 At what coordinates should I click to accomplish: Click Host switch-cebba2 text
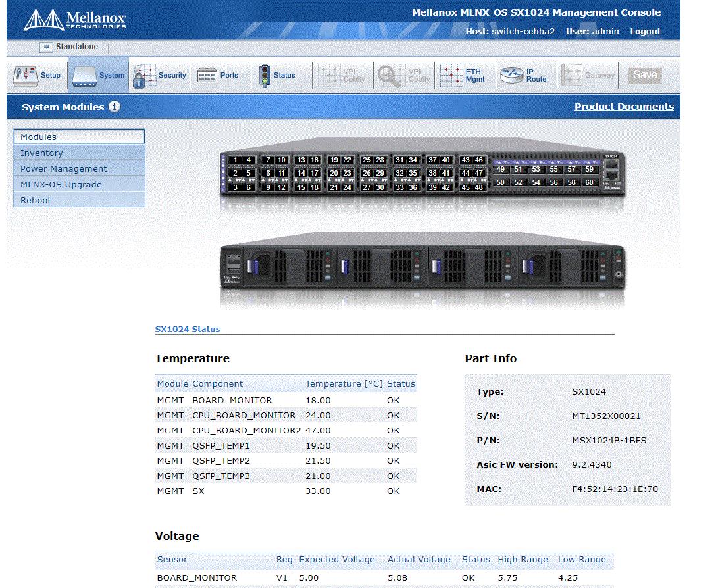click(510, 32)
